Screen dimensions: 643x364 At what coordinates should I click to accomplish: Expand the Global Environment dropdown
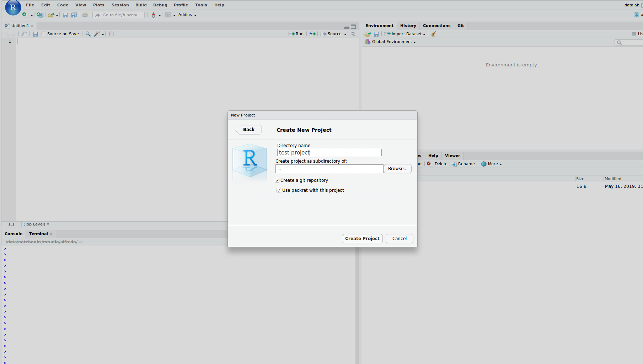(x=393, y=42)
